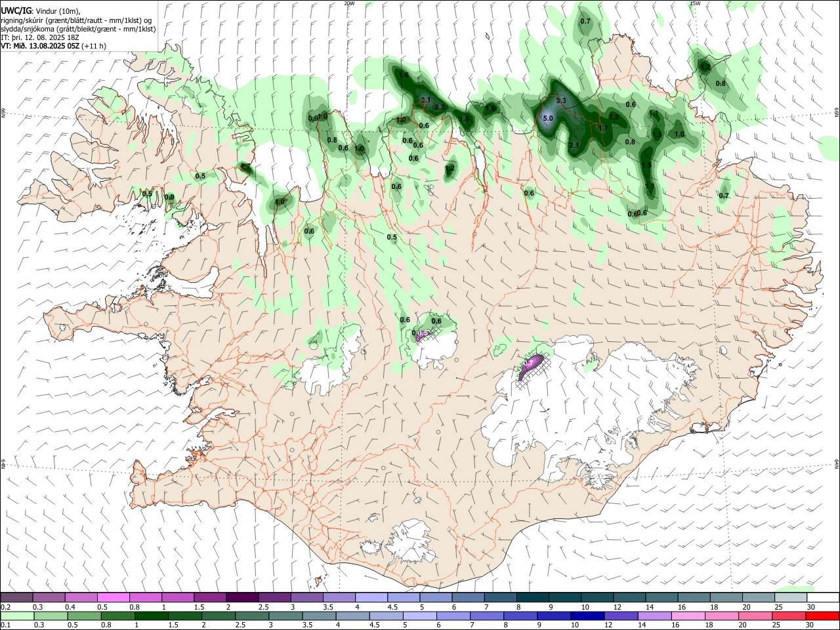Click the purple sleet patch on the glacier

[x=531, y=367]
